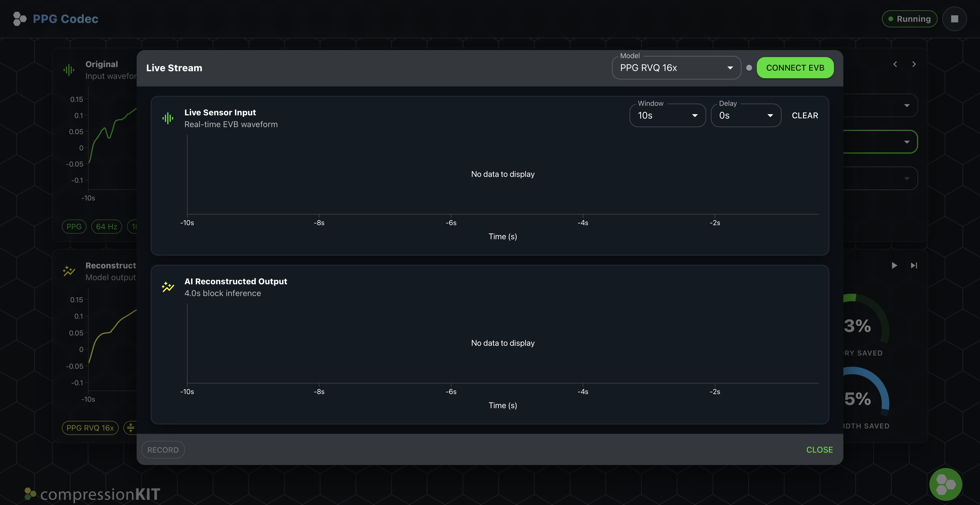Screen dimensions: 980x505
Task: Click the next chevron arrow top right
Action: click(914, 64)
